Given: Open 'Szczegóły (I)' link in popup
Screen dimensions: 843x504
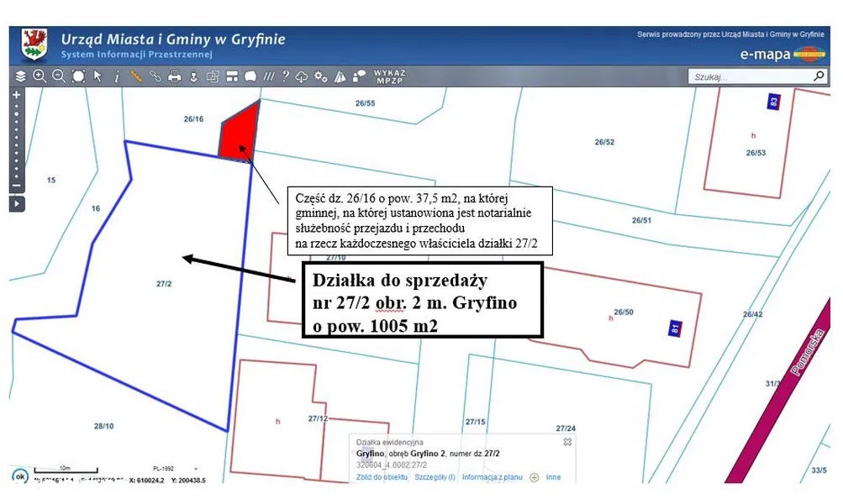Looking at the screenshot, I should click(435, 477).
